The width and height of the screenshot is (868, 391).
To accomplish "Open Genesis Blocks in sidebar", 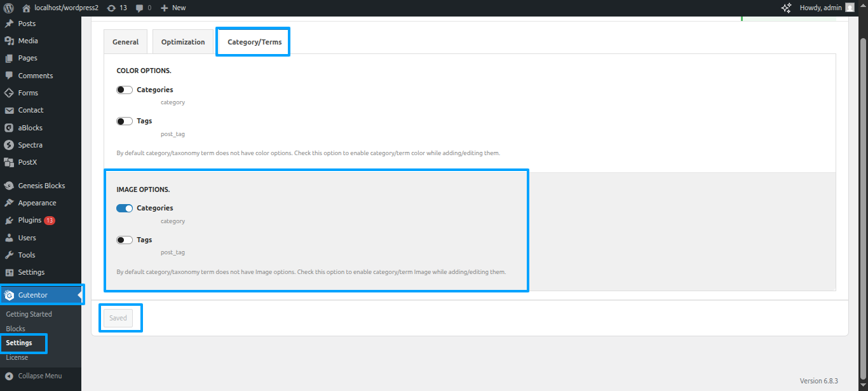I will [x=41, y=186].
